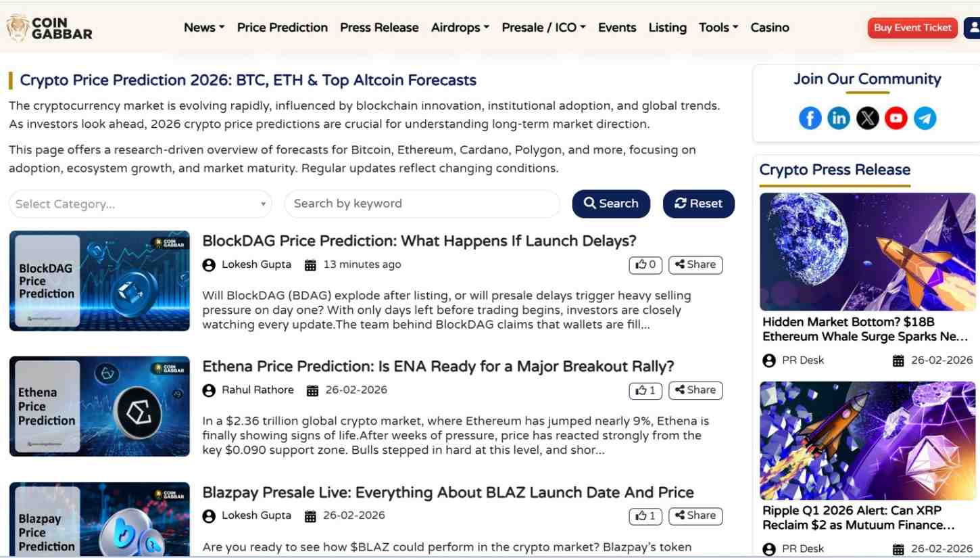980x558 pixels.
Task: Open the X (Twitter) community icon
Action: click(867, 118)
